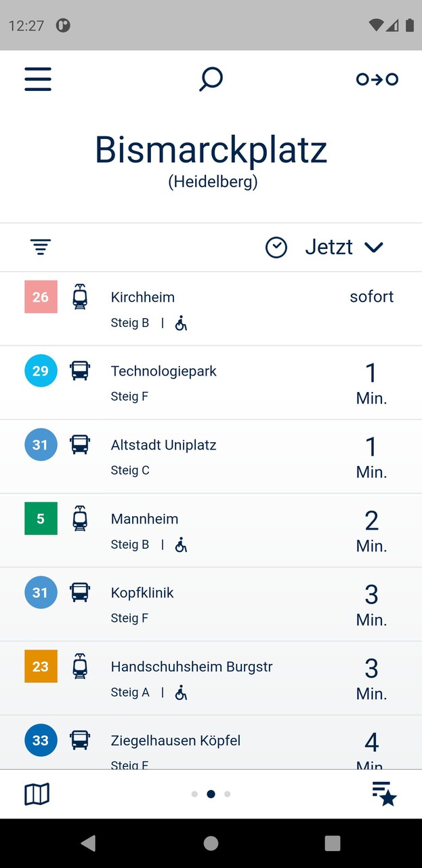Open the route planner icon
The height and width of the screenshot is (868, 422).
pos(377,79)
